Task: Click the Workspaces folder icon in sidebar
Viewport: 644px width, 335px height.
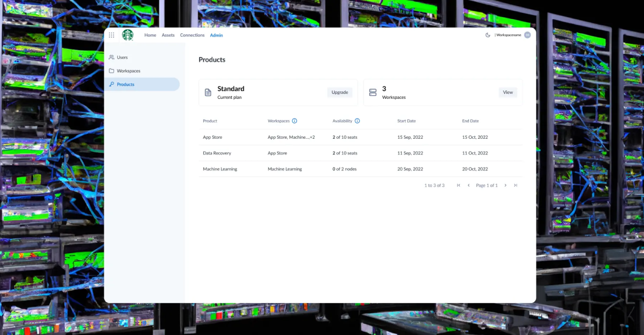Action: click(x=112, y=71)
